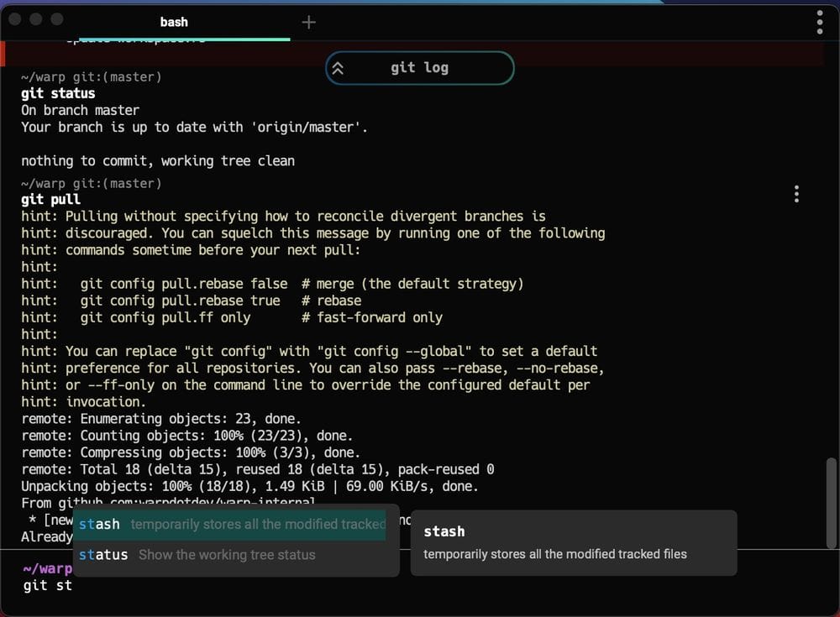Image resolution: width=840 pixels, height=617 pixels.
Task: Click the red error stripe on the failed block
Action: pos(3,54)
